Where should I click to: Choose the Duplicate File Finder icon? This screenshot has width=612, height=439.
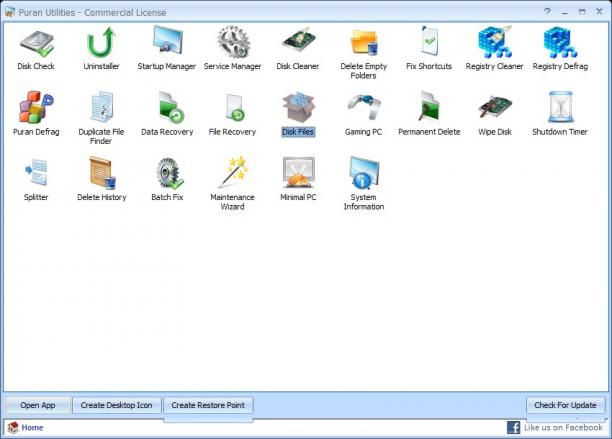[x=101, y=107]
